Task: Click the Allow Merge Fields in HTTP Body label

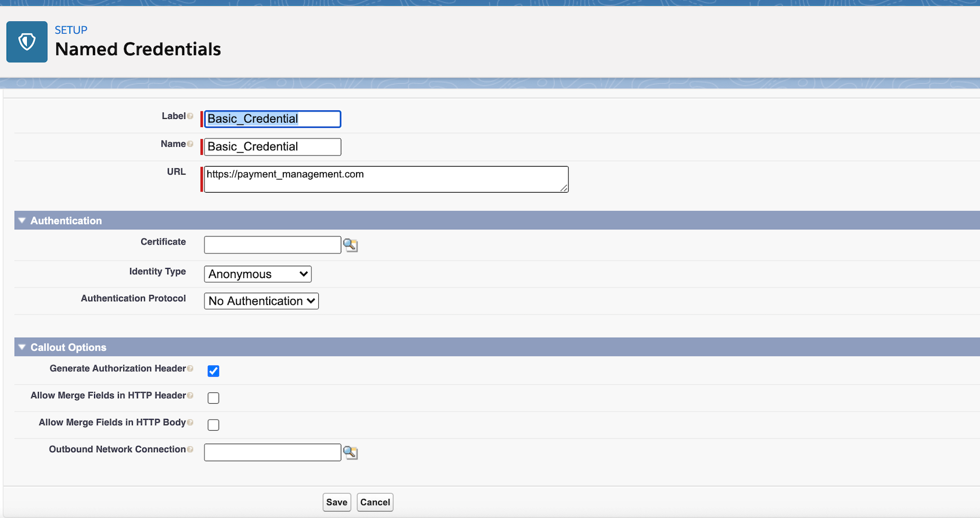Action: point(112,422)
